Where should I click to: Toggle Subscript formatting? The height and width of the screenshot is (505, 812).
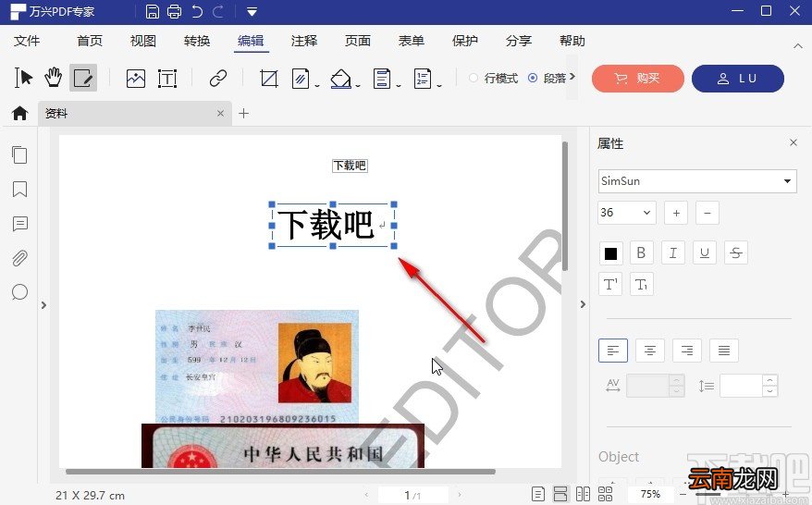click(641, 284)
